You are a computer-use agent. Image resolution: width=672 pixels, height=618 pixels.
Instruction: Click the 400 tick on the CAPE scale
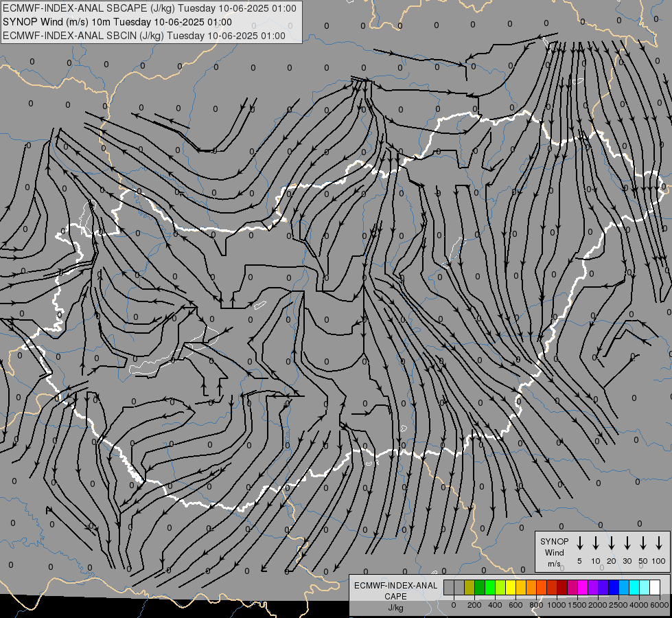click(495, 605)
